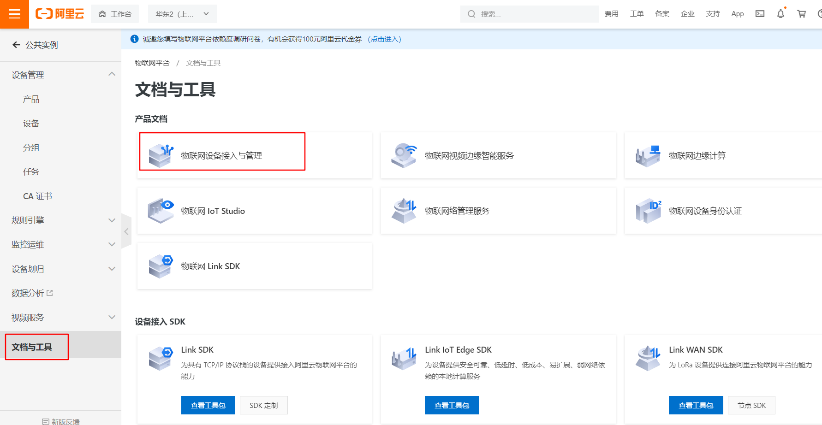The height and width of the screenshot is (425, 822).
Task: Open the 工单 menu in header
Action: (x=636, y=14)
